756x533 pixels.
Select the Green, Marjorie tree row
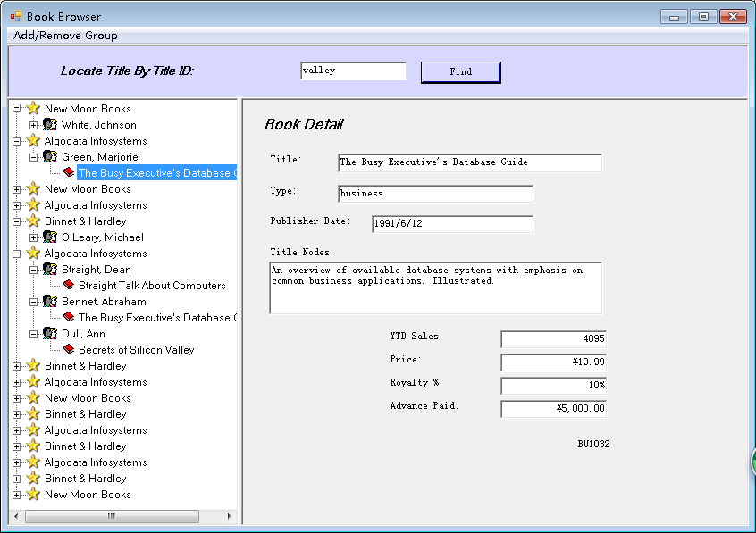(x=100, y=157)
